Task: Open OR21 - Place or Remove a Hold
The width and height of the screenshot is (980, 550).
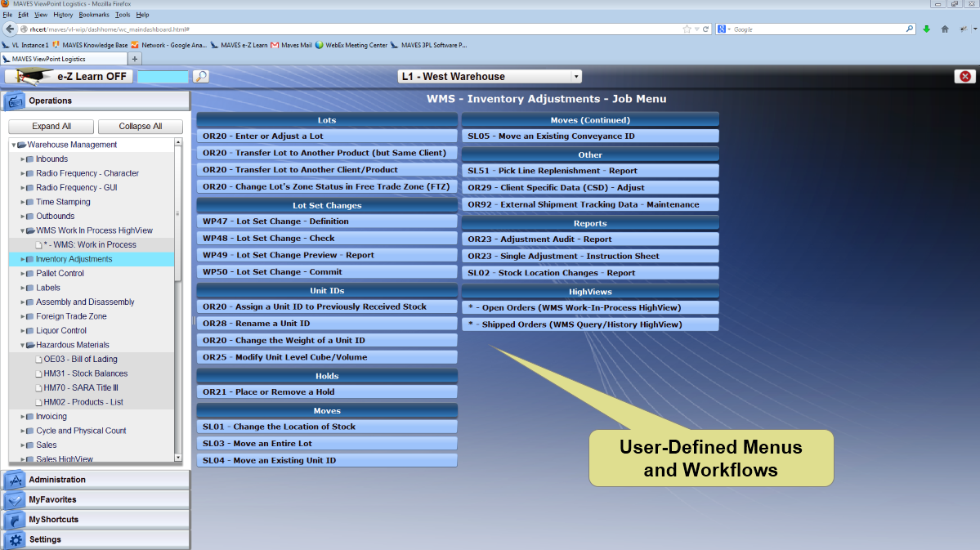Action: tap(327, 392)
